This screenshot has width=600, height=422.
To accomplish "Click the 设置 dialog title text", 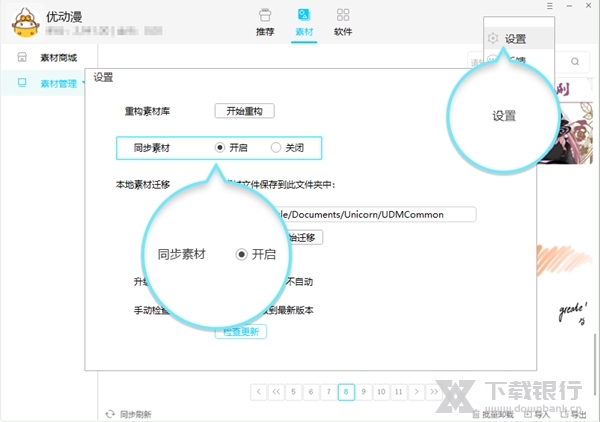I will pyautogui.click(x=103, y=77).
